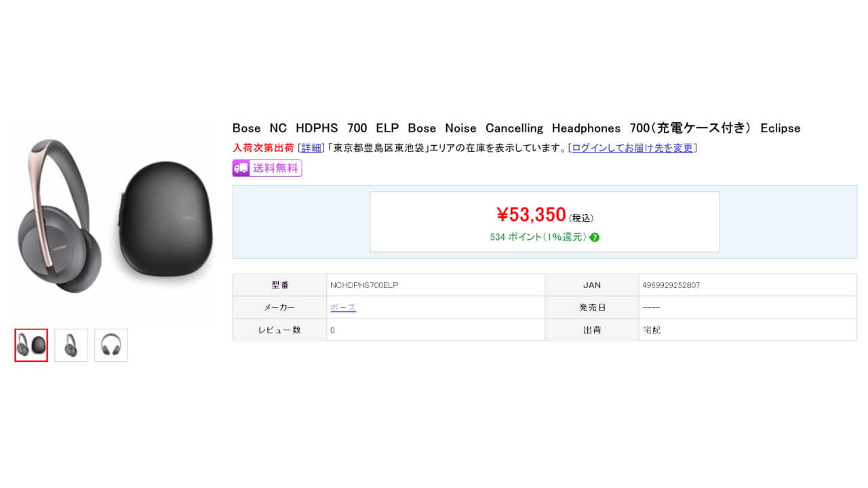Viewport: 868px width, 488px height.
Task: Click the model number NCHDPHS700ELP
Action: pos(364,285)
